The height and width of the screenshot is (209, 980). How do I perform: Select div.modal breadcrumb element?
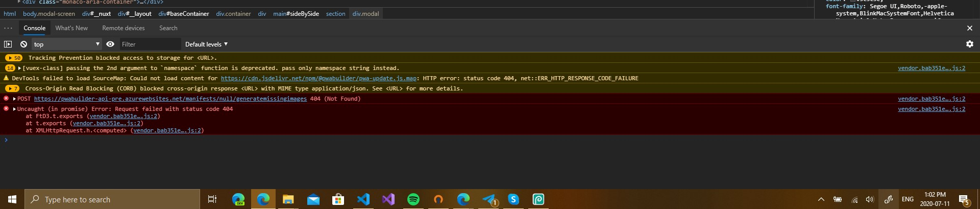coord(365,14)
